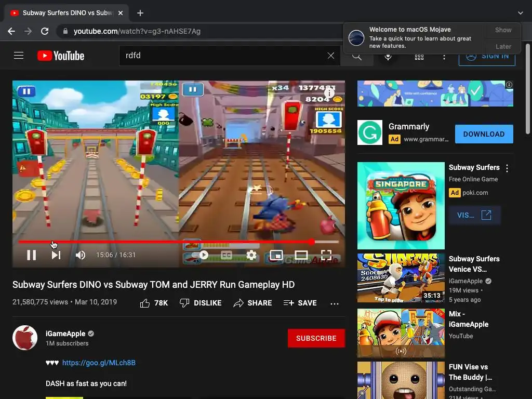
Task: Close the Subway Surfers browser tab
Action: [121, 13]
